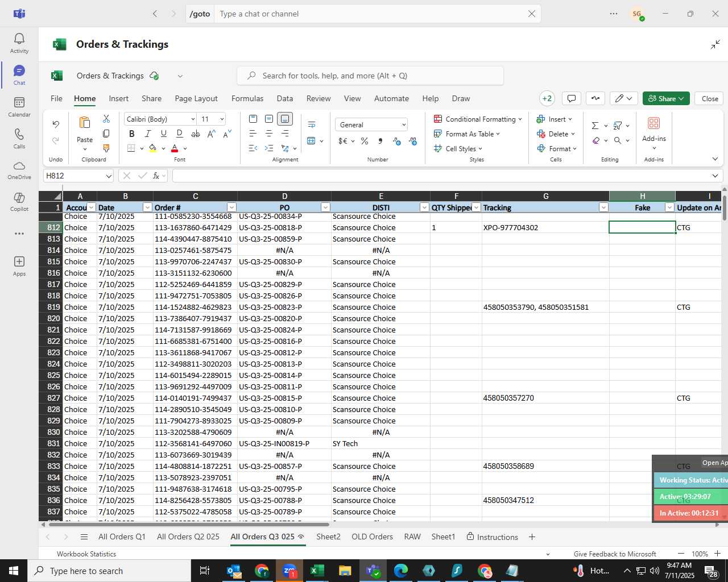Click the Font Color red swatch
Image resolution: width=728 pixels, height=582 pixels.
click(x=175, y=148)
